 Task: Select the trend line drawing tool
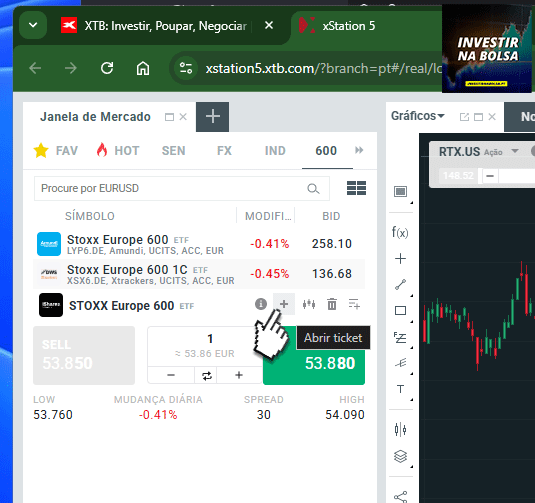[x=400, y=284]
